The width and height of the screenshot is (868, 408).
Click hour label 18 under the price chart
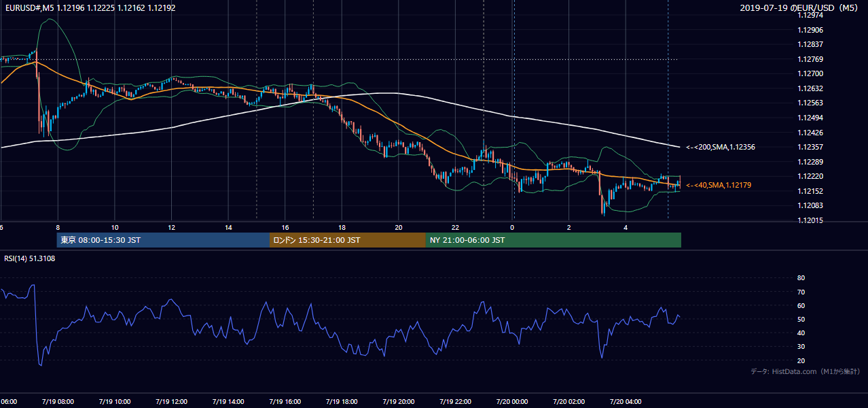(342, 227)
